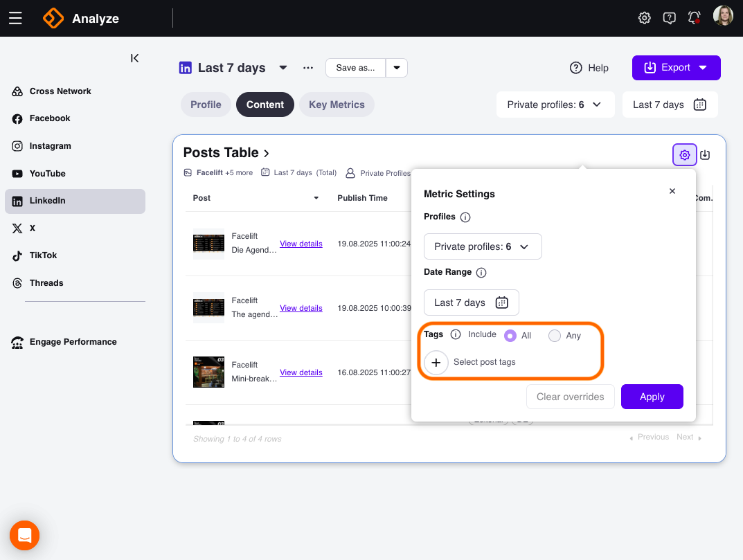
Task: Click the Date Range info icon
Action: pos(481,273)
